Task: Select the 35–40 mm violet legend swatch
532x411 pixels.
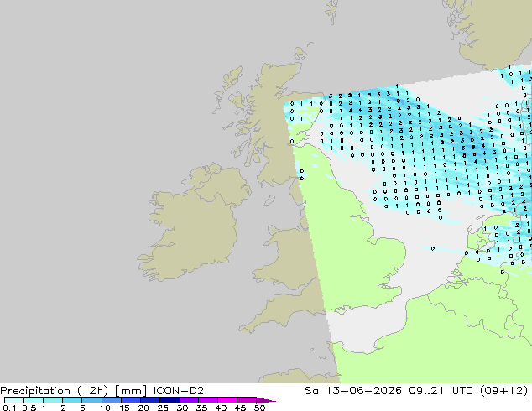Action: tap(208, 400)
